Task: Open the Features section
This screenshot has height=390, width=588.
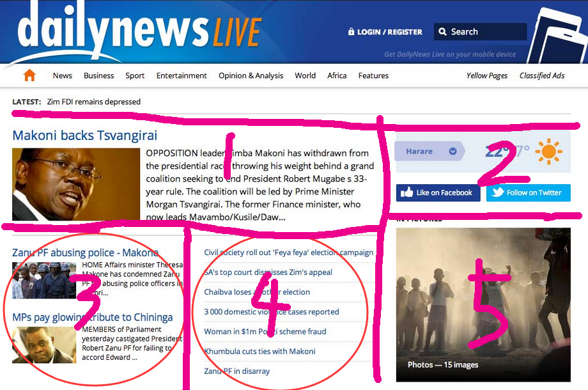Action: click(x=373, y=75)
